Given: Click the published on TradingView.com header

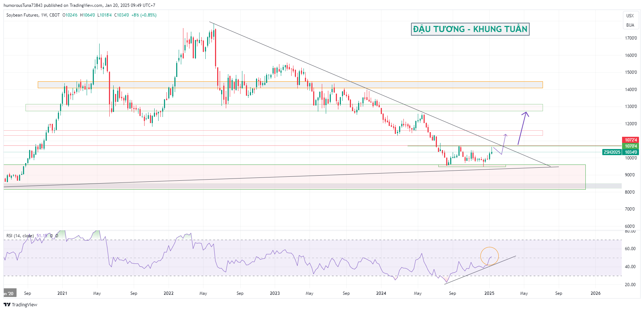Looking at the screenshot, I should click(79, 5).
